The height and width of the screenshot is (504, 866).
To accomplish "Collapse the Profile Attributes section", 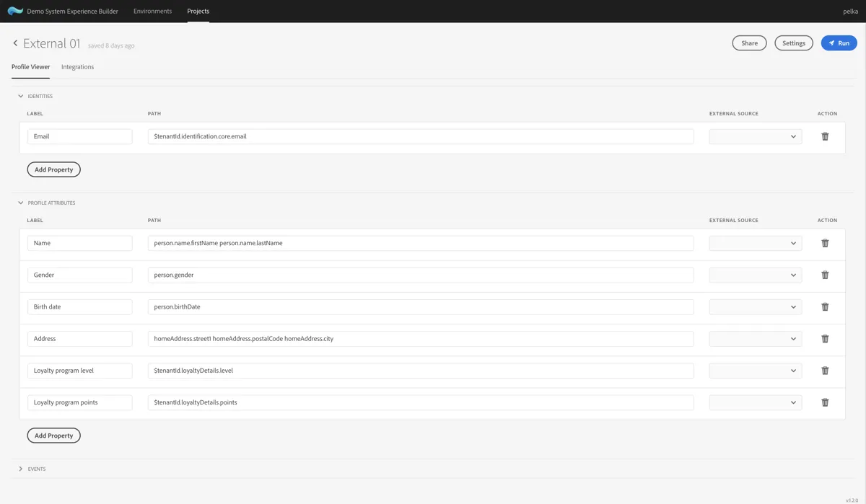I will (20, 203).
